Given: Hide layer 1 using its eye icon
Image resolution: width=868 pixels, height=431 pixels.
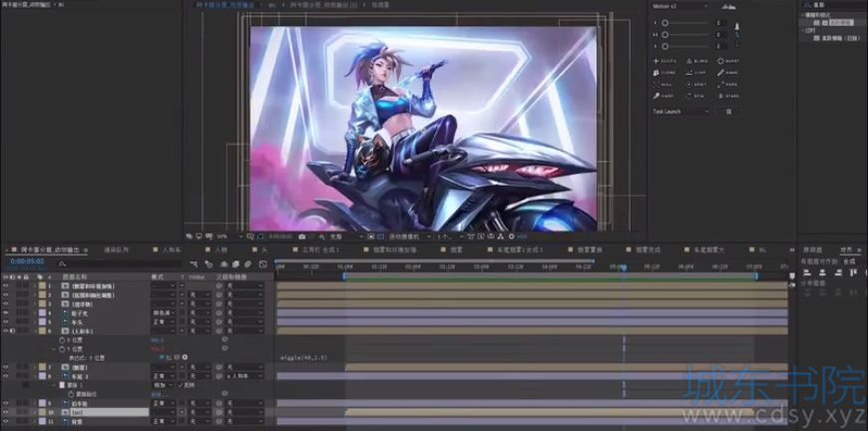Looking at the screenshot, I should (6, 286).
